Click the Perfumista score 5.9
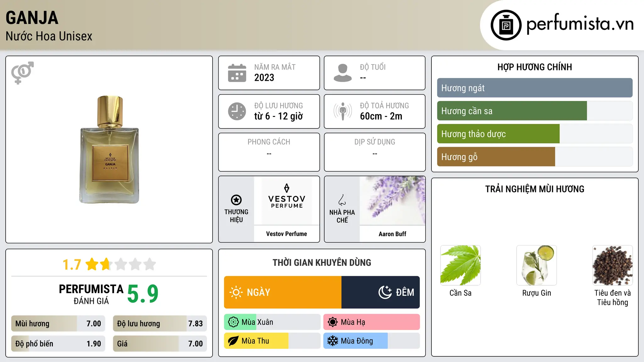Image resolution: width=644 pixels, height=362 pixels. tap(143, 293)
